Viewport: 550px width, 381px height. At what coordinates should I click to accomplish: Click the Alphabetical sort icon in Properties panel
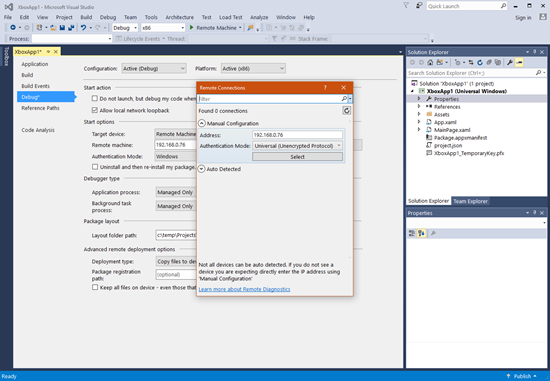coord(421,233)
